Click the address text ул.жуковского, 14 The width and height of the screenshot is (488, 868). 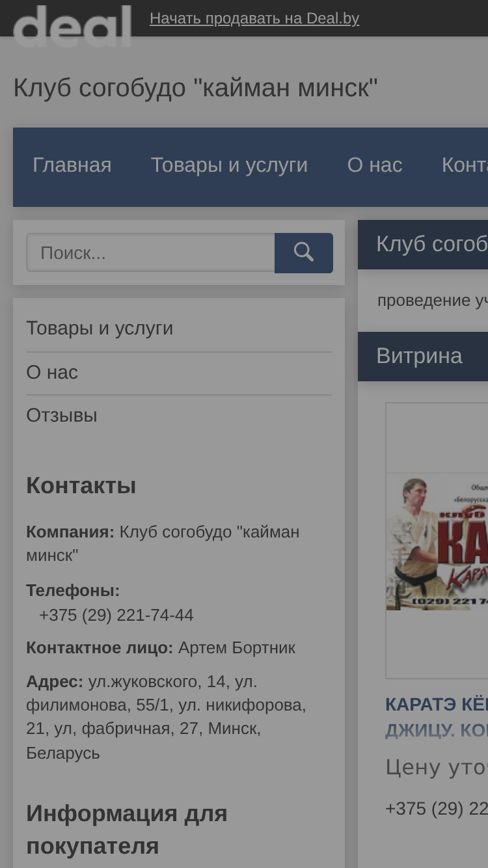click(157, 682)
